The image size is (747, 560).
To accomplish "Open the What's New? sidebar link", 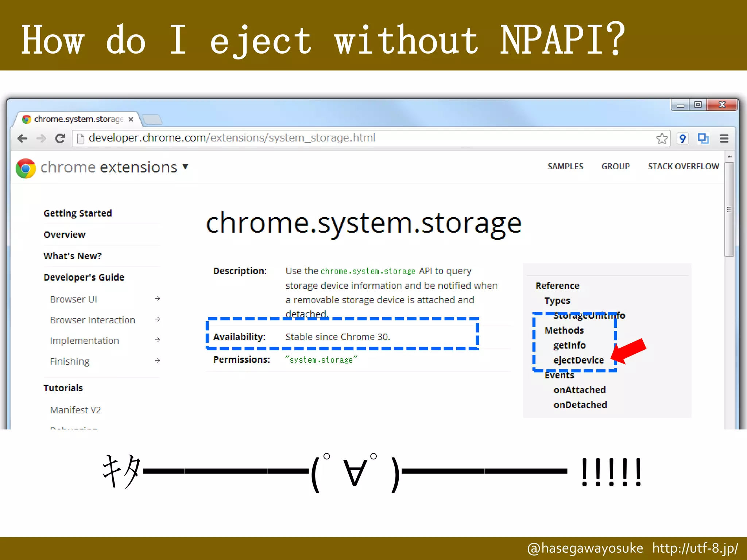I will tap(73, 256).
